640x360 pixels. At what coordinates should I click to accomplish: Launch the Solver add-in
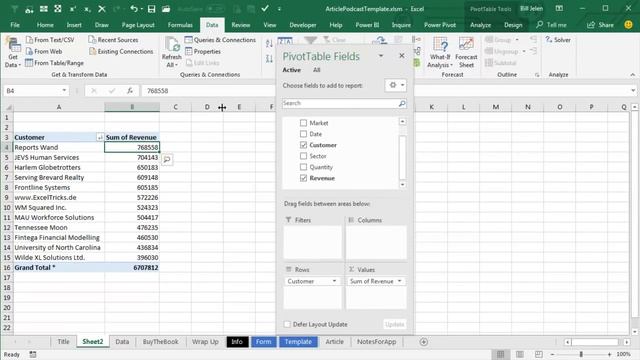click(558, 40)
